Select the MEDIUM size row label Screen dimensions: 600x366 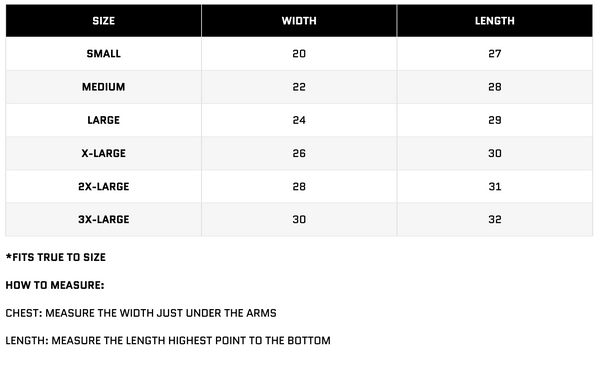[x=104, y=87]
